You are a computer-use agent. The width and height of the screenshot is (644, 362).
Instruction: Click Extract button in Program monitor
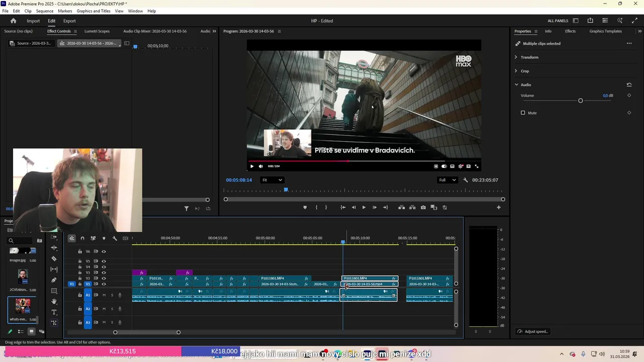click(412, 207)
